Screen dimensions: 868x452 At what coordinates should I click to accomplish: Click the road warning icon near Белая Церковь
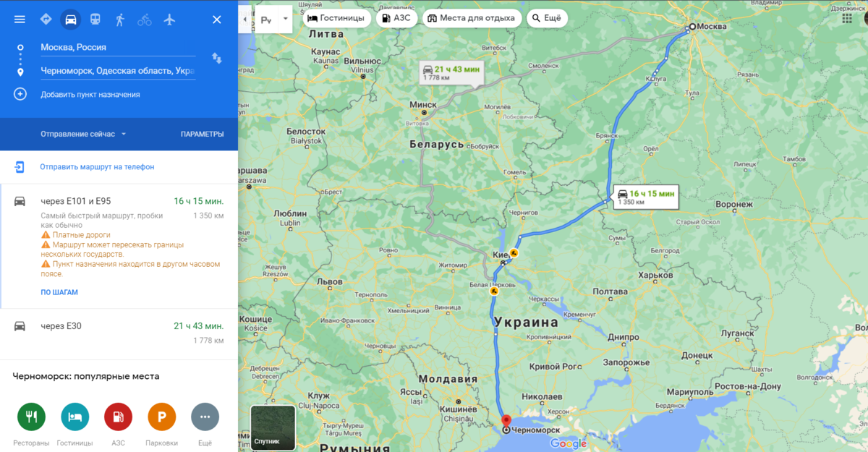(x=495, y=292)
